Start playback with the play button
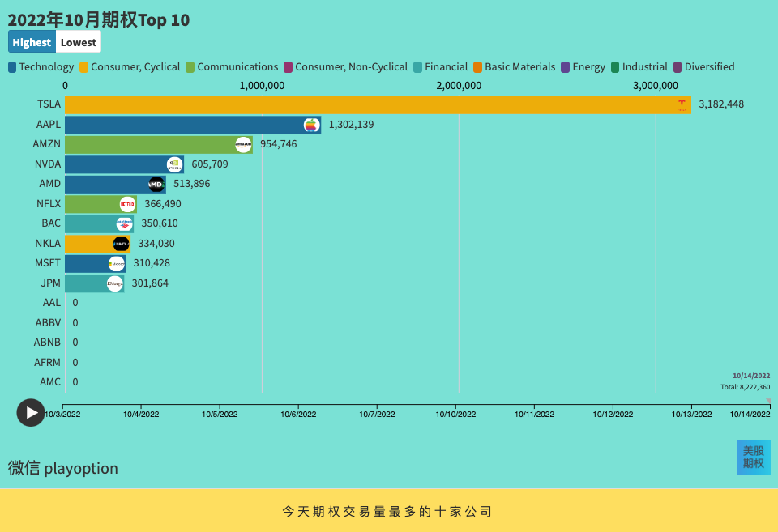Screen dimensions: 778x532 pos(31,412)
